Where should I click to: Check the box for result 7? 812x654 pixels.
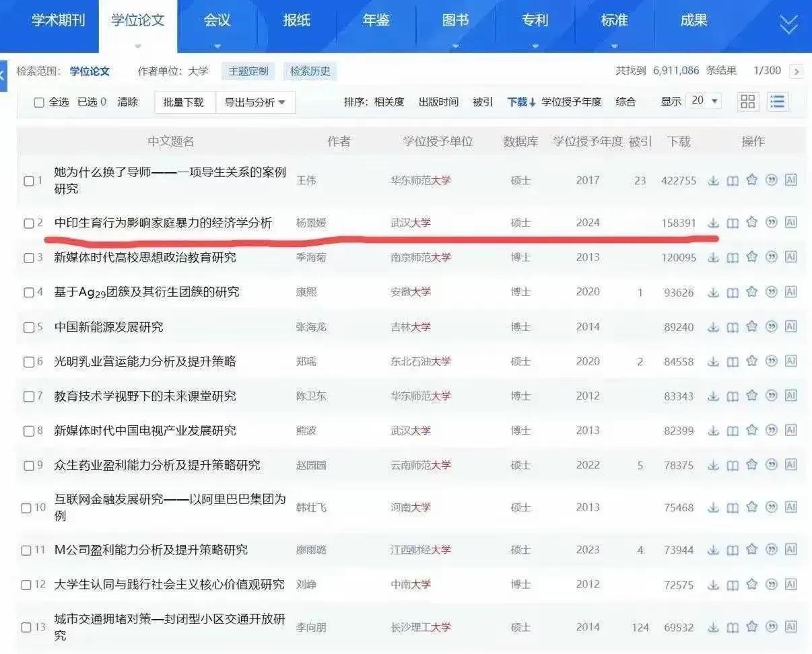[x=28, y=396]
